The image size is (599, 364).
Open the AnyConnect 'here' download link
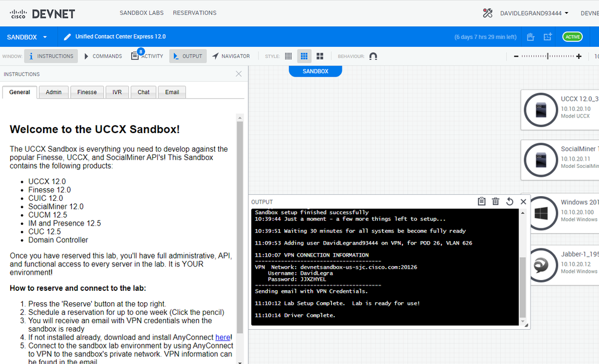[x=222, y=337]
